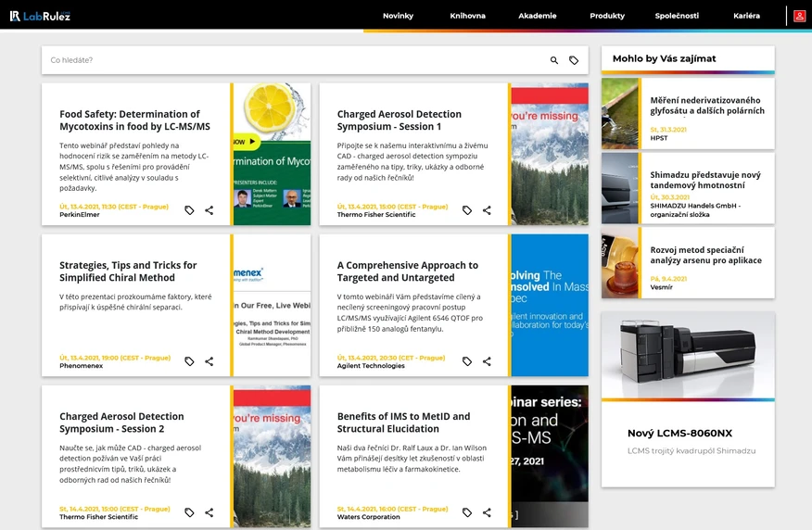Click Phenomenex thumbnail on Chiral Method card
812x530 pixels.
tap(273, 306)
